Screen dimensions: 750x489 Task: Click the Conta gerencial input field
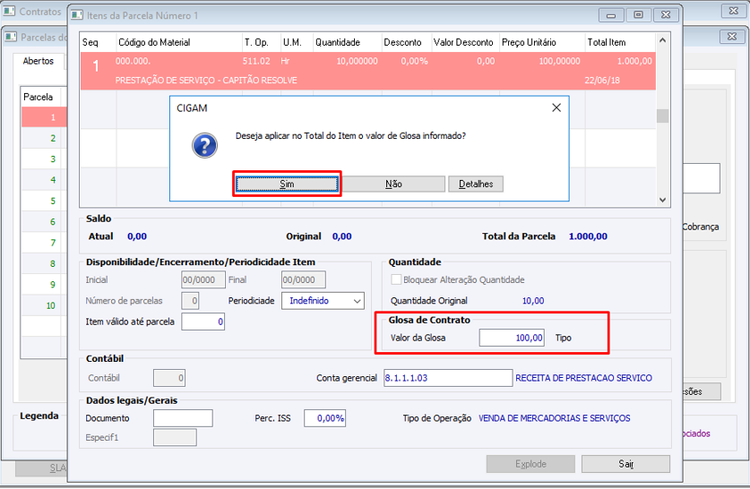click(448, 378)
